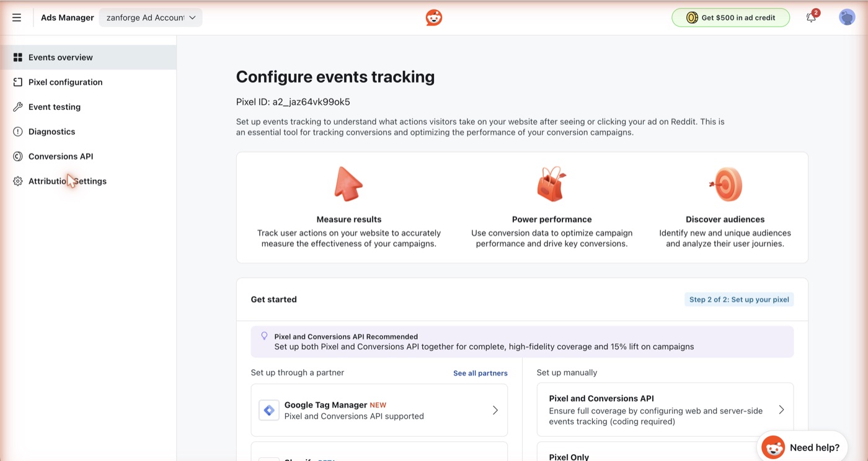This screenshot has height=461, width=868.
Task: Open Conversions API page
Action: [x=88, y=156]
